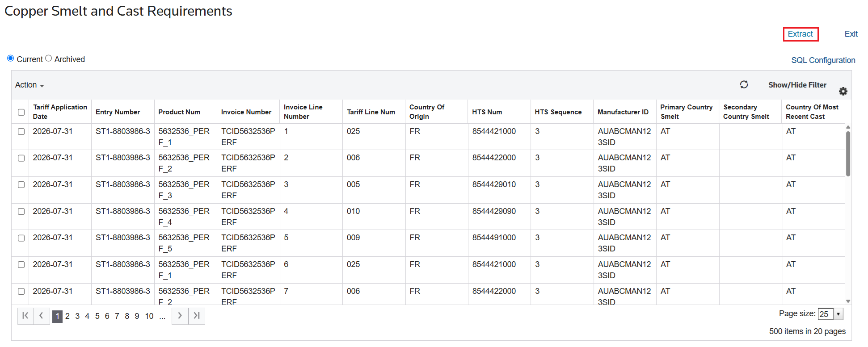The height and width of the screenshot is (347, 868).
Task: Click the scrollbar down arrow
Action: pyautogui.click(x=848, y=301)
